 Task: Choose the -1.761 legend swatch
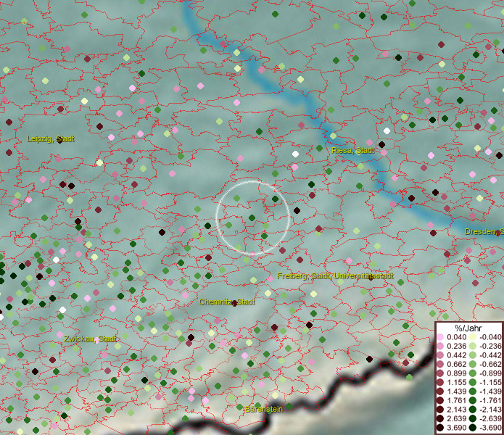[x=473, y=401]
